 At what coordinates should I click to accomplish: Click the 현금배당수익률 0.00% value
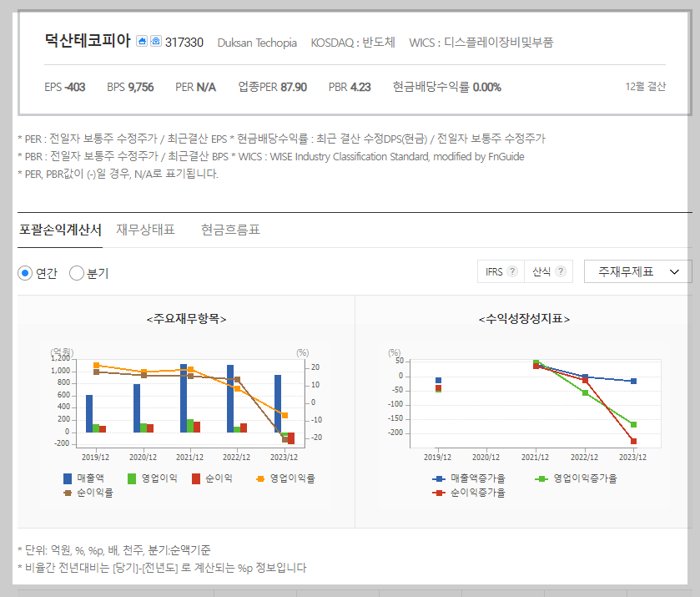point(447,87)
